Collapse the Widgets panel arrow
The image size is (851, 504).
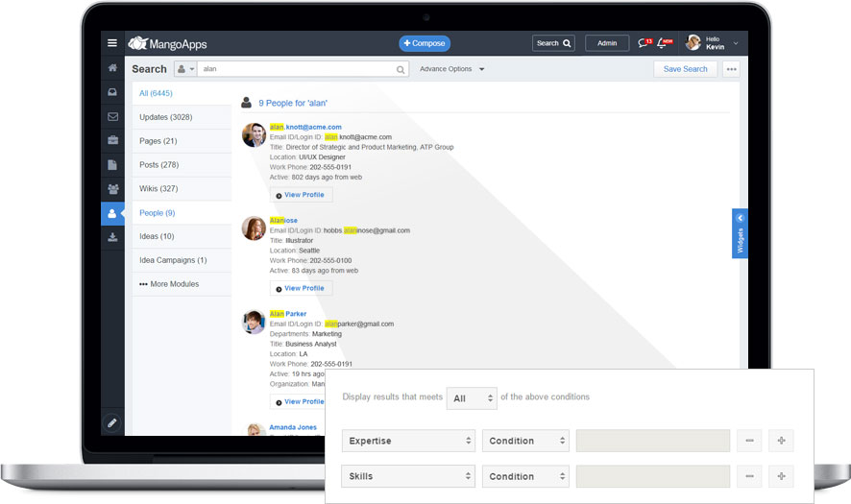(x=740, y=218)
